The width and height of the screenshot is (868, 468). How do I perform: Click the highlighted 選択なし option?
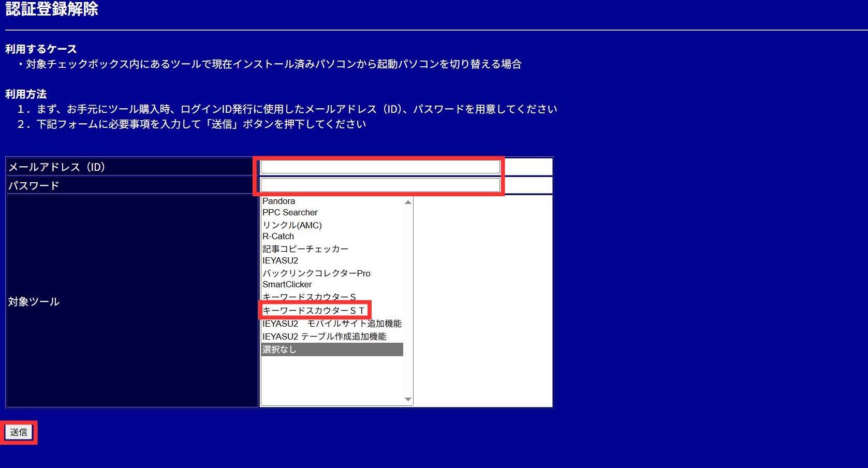331,349
